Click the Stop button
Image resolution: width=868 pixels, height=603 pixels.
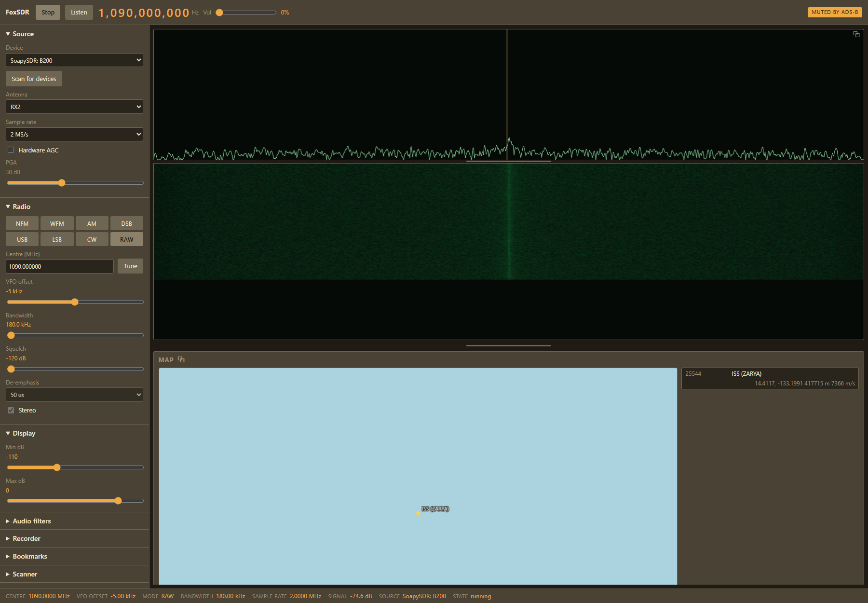(x=48, y=12)
